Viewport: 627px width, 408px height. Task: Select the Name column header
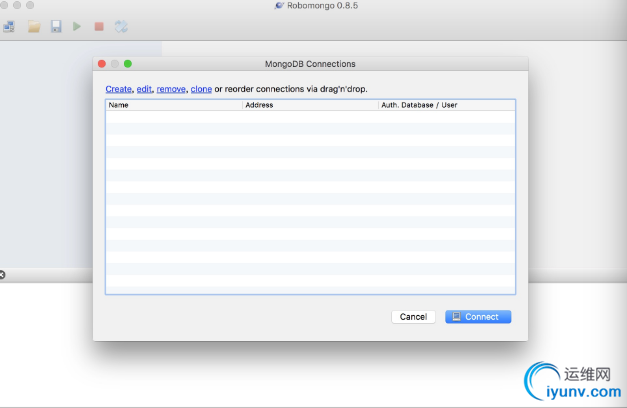pyautogui.click(x=174, y=105)
